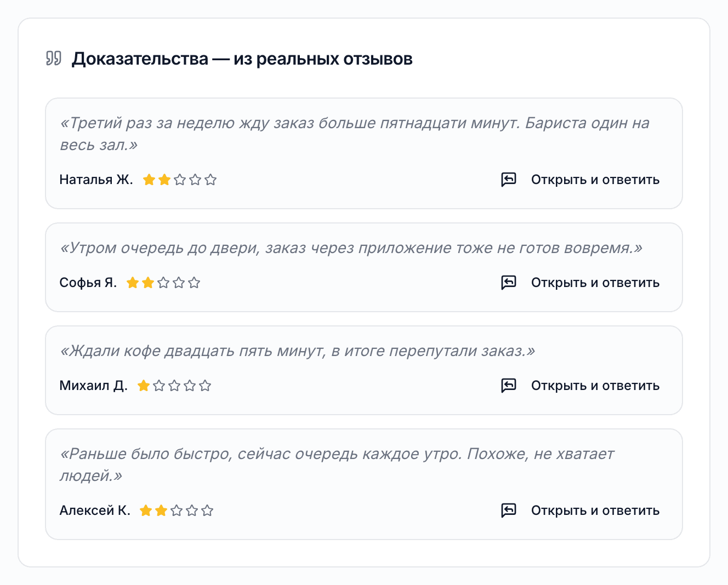Select the quote "Ждали кофе двадцать пять минут…"
Screen dimensions: 728x585
pyautogui.click(x=297, y=351)
